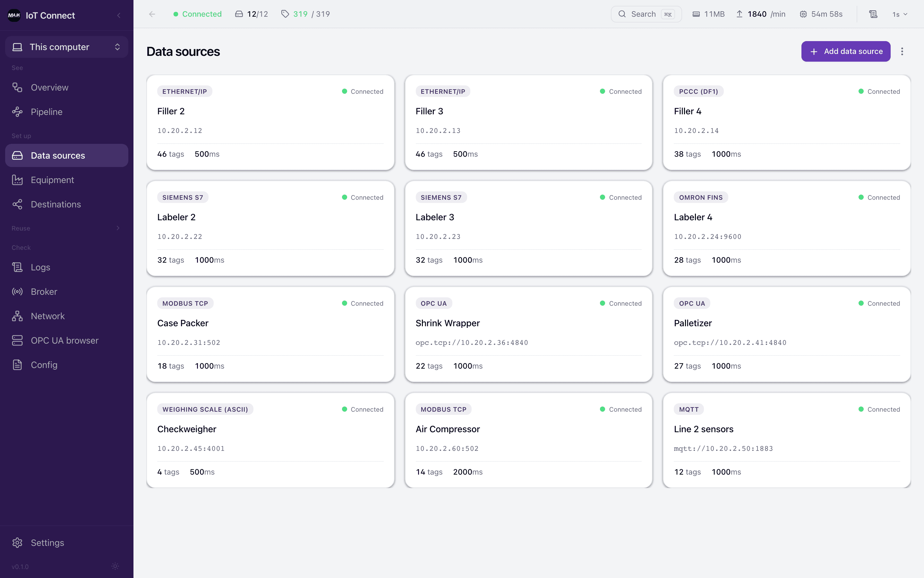Open Equipment in sidebar
Image resolution: width=924 pixels, height=578 pixels.
(x=67, y=180)
